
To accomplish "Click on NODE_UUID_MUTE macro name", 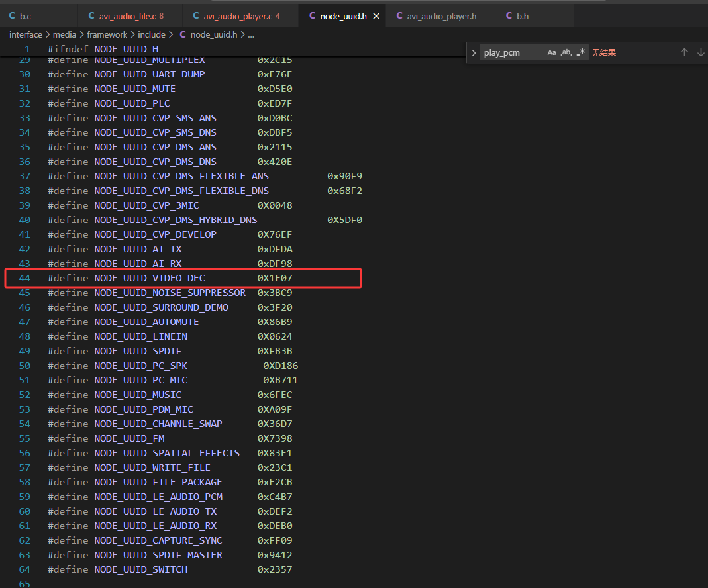I will click(x=135, y=89).
